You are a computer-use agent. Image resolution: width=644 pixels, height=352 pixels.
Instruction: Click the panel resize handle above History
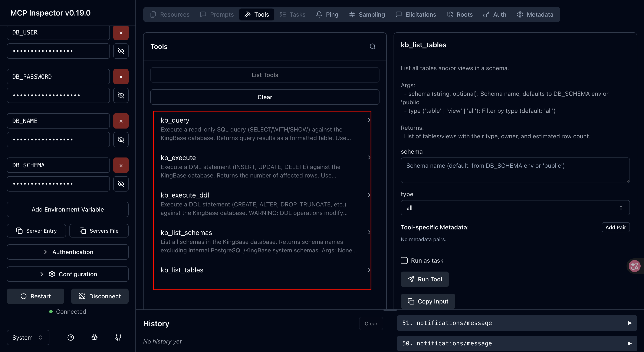(390, 310)
